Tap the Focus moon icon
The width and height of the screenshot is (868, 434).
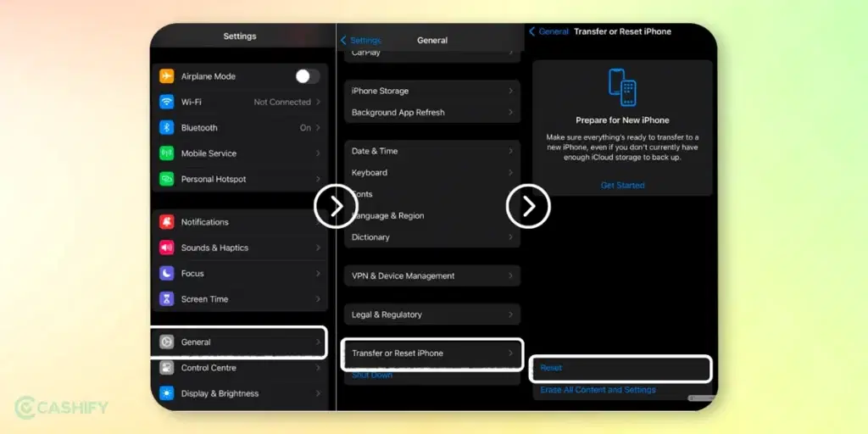tap(167, 274)
